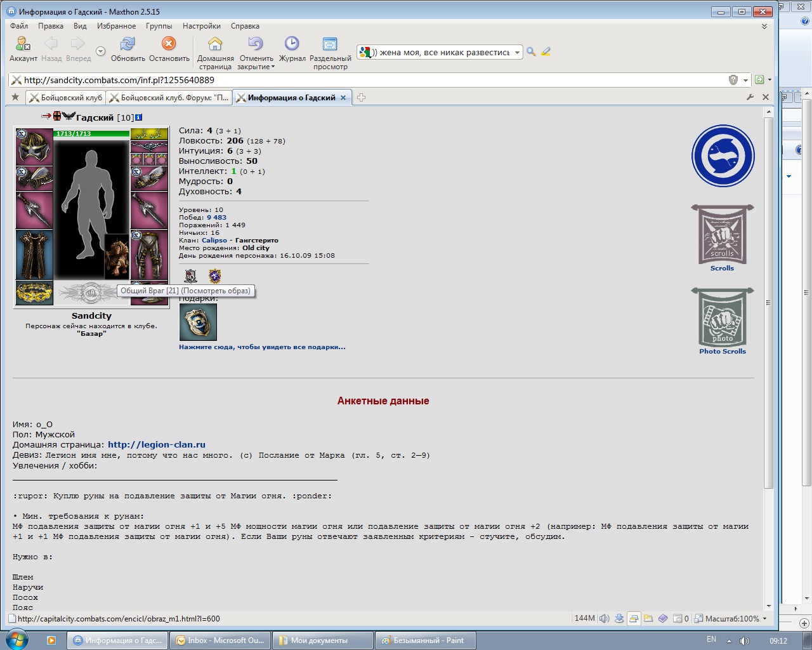Open the Правка menu
Image resolution: width=812 pixels, height=650 pixels.
pos(51,26)
